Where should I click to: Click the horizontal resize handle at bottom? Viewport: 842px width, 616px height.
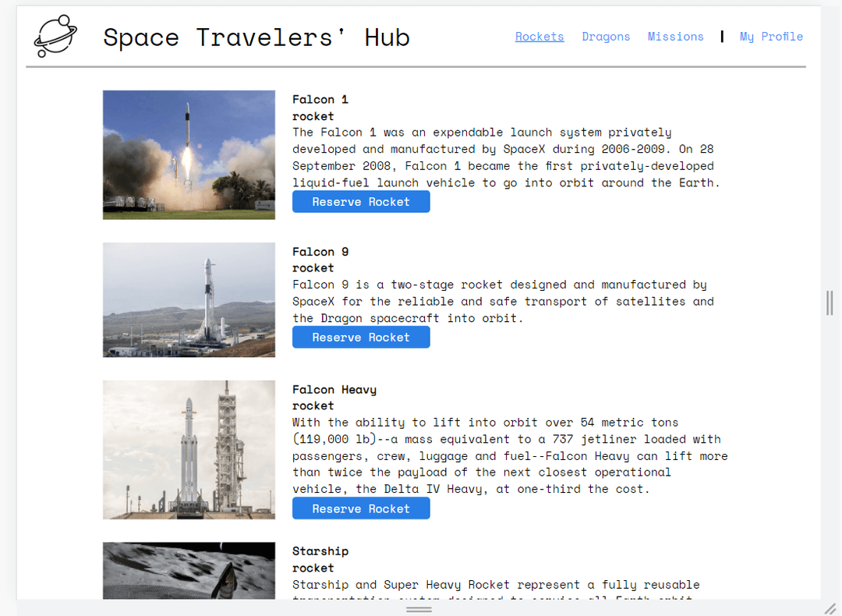[419, 610]
